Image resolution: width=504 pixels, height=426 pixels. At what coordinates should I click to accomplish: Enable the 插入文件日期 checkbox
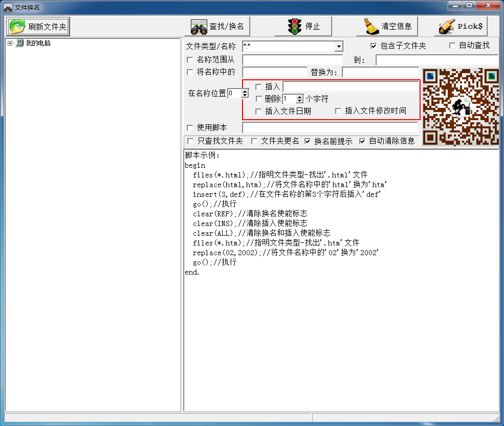[x=258, y=111]
